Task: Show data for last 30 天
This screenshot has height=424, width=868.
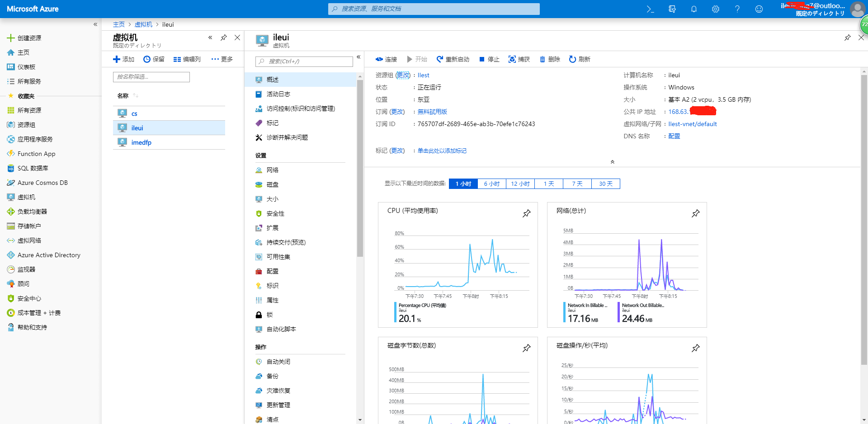Action: pyautogui.click(x=606, y=184)
